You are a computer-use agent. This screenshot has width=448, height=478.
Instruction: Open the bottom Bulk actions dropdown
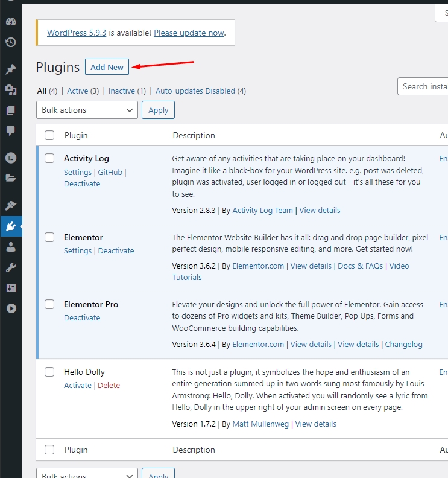pos(87,473)
